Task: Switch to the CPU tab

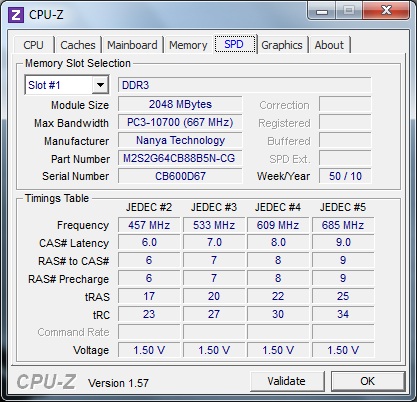Action: pos(33,45)
